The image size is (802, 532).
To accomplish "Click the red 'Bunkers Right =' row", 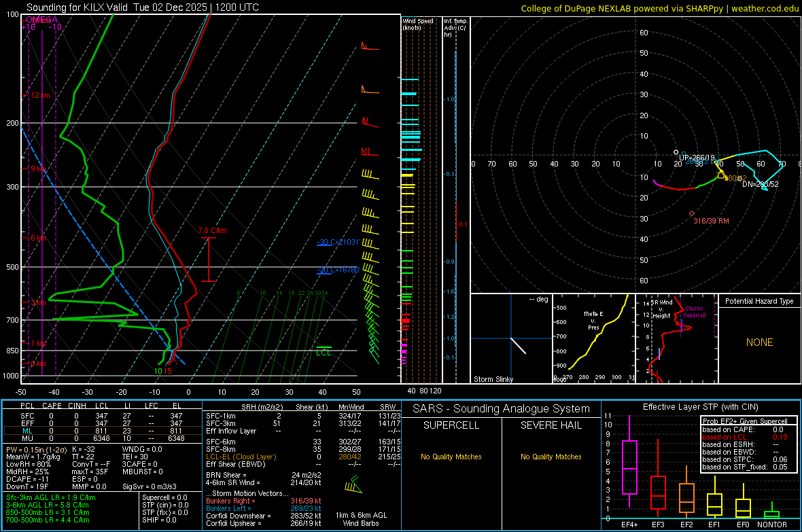I will point(264,501).
